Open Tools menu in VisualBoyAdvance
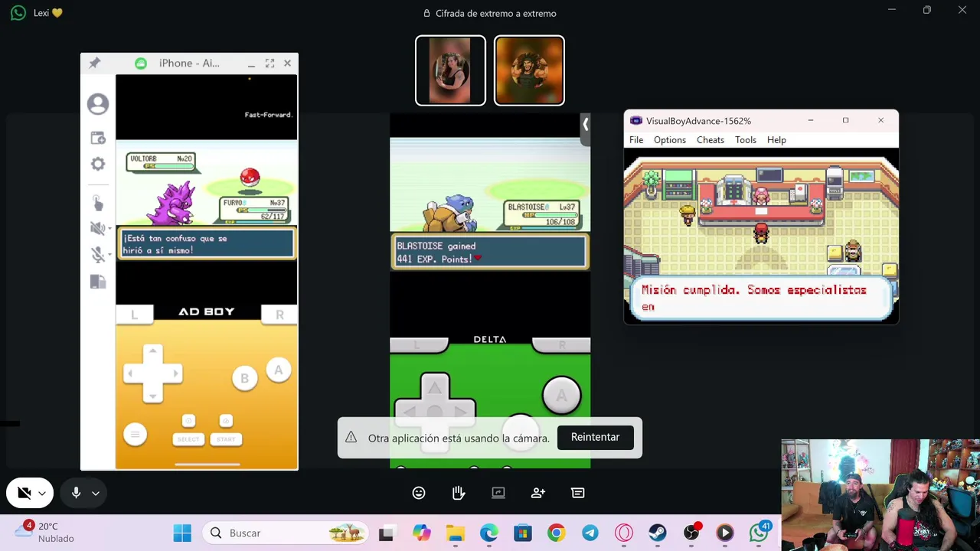The image size is (980, 551). [746, 140]
